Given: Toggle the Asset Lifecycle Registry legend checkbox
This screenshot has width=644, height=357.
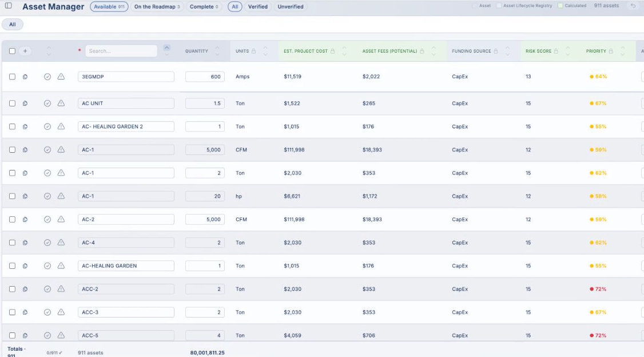Looking at the screenshot, I should click(499, 6).
